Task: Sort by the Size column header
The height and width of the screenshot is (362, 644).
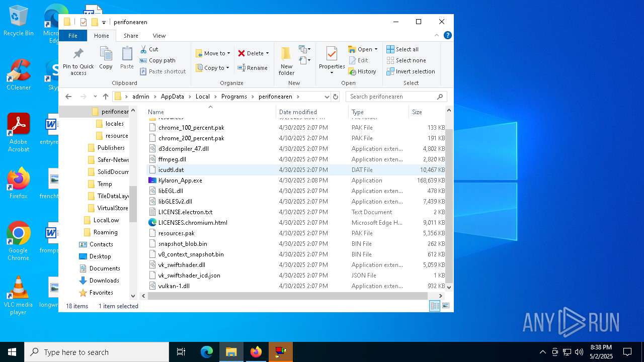Action: click(427, 112)
